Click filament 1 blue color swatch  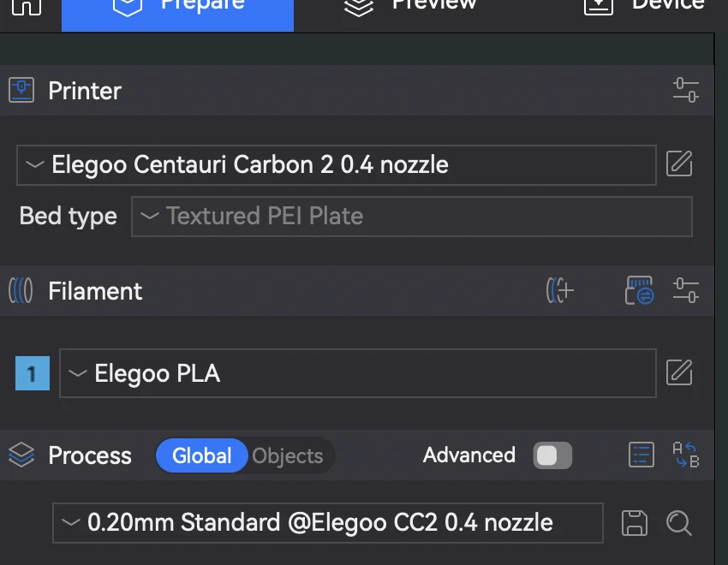click(33, 373)
